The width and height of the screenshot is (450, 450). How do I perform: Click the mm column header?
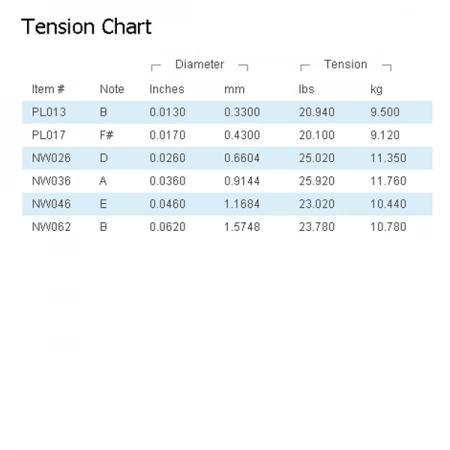point(234,89)
